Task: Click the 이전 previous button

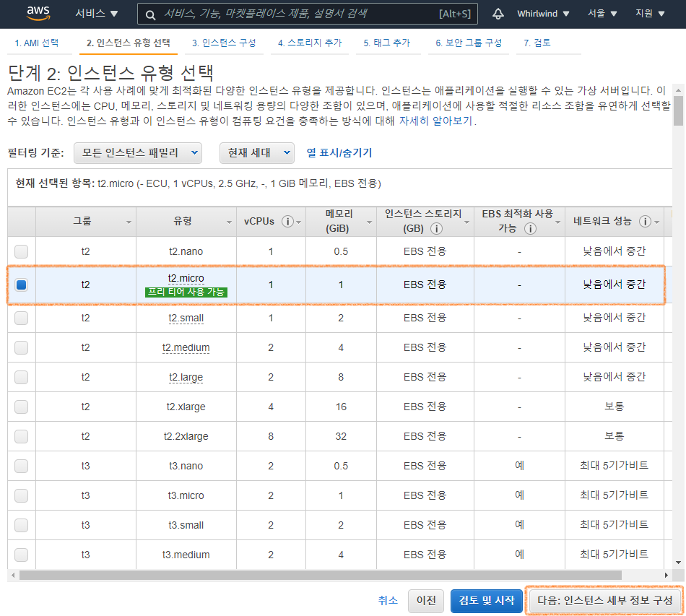Action: 426,601
